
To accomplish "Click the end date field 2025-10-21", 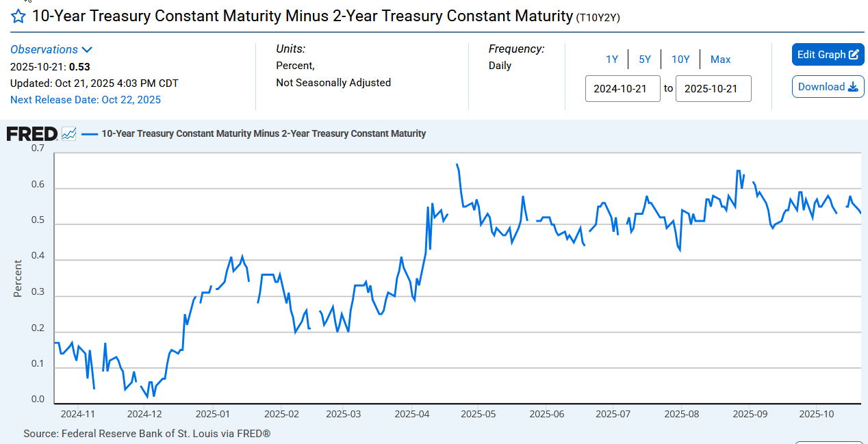I will pos(713,89).
